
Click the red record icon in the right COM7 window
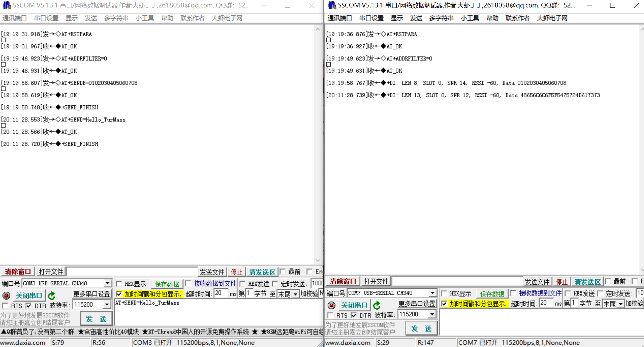331,305
